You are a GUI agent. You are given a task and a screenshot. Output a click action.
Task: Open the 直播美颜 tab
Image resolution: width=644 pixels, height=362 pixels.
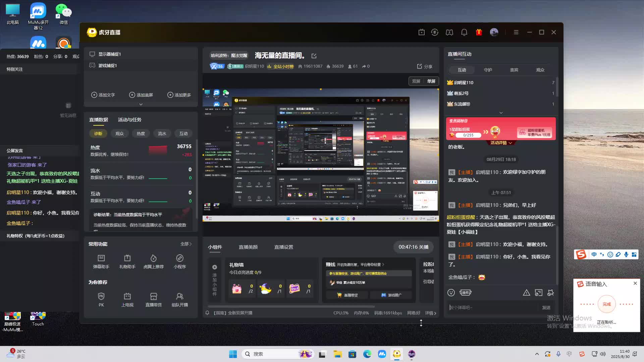click(x=248, y=247)
